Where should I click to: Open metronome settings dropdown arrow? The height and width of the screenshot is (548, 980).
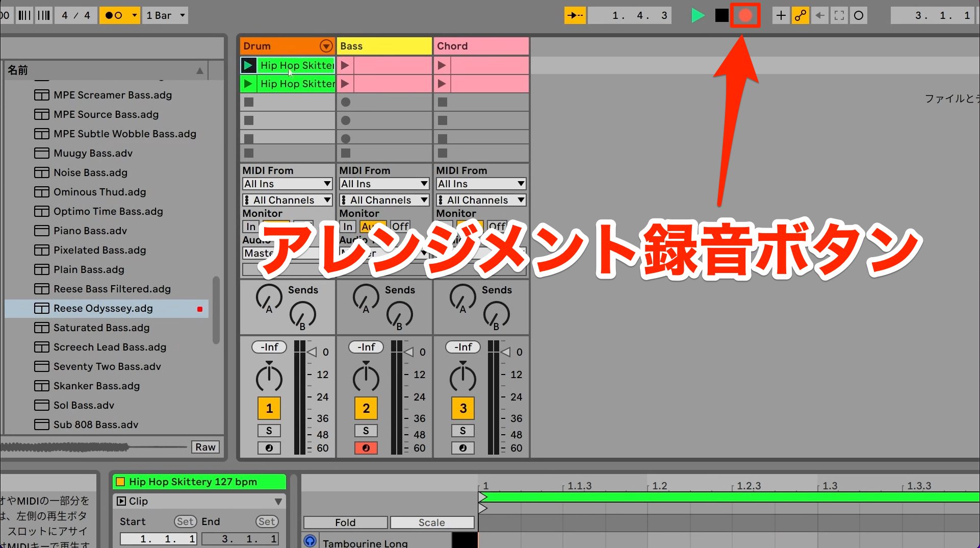(x=135, y=15)
